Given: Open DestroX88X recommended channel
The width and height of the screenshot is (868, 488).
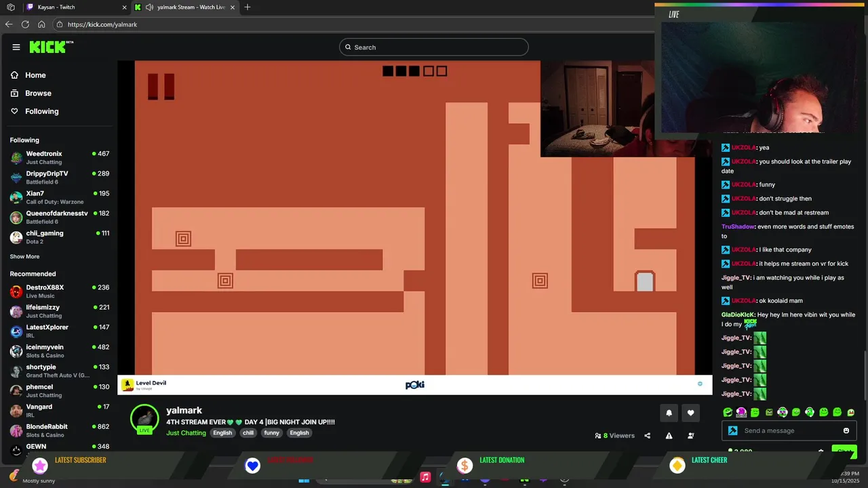Looking at the screenshot, I should coord(60,291).
